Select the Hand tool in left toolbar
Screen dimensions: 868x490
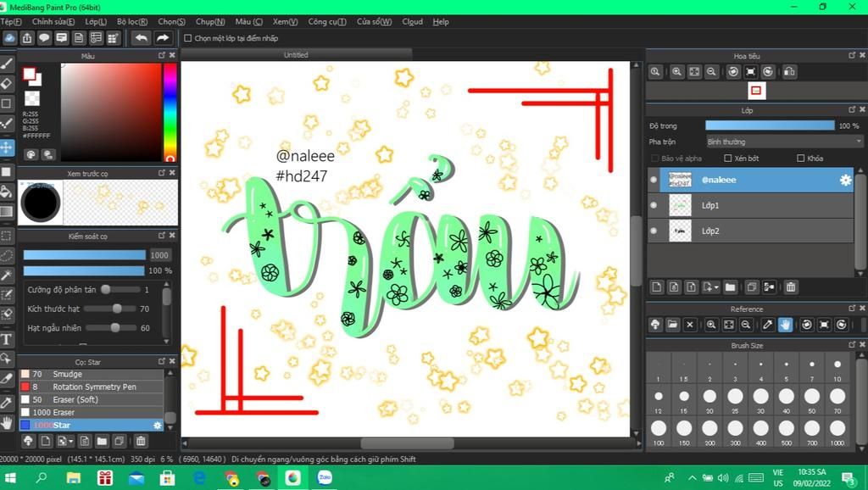point(7,424)
